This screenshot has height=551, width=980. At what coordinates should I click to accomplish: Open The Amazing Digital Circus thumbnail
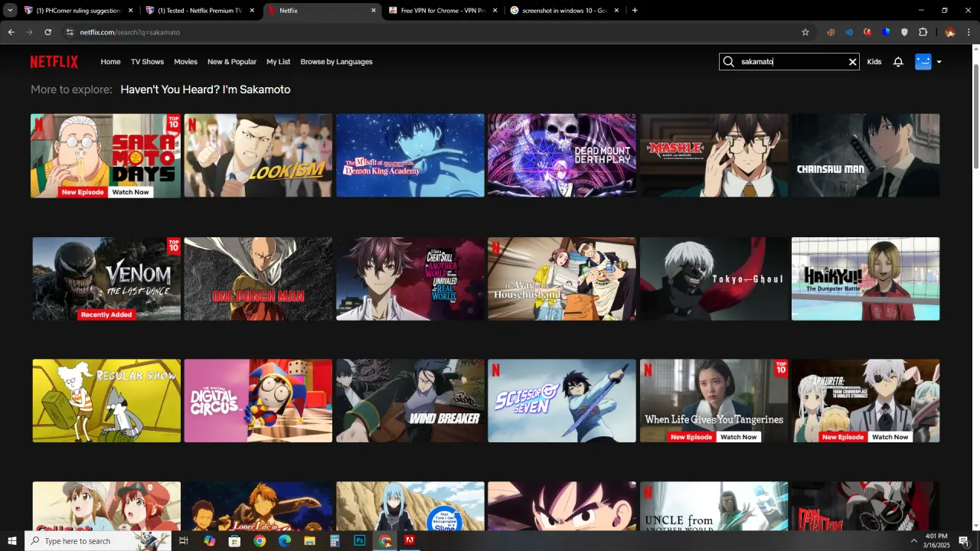coord(258,401)
